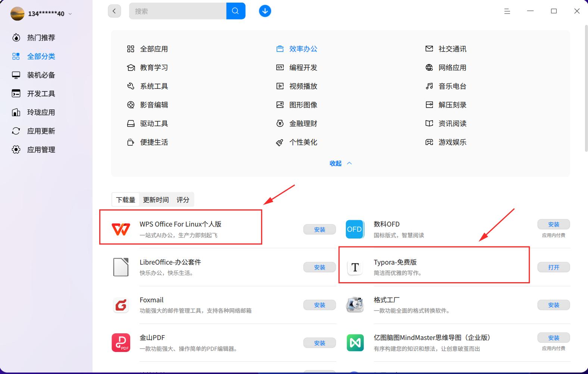This screenshot has height=374, width=588.
Task: Click the Typora T icon
Action: 355,267
